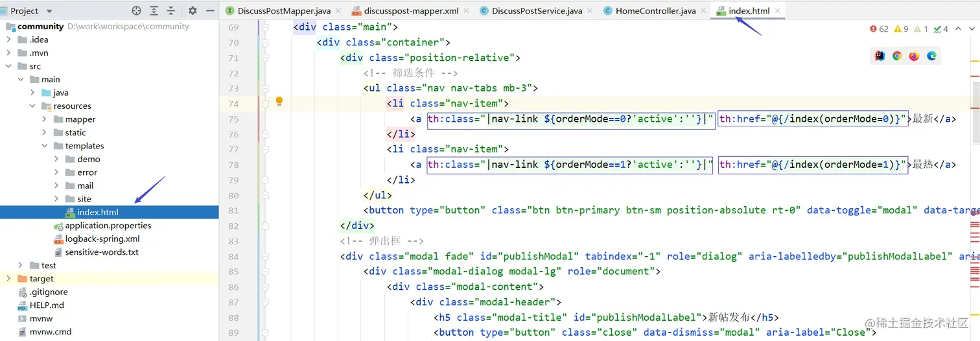This screenshot has height=341, width=980.
Task: Click the weak warning indicator showing 1
Action: [921, 29]
